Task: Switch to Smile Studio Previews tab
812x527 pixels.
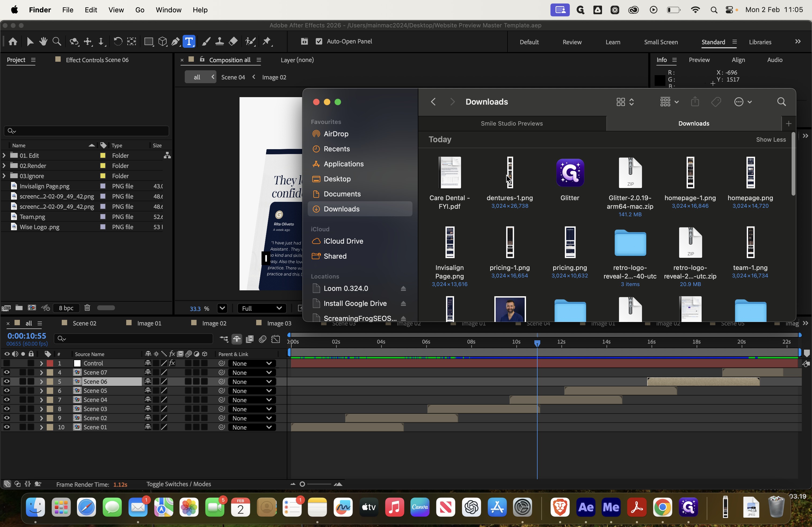Action: [x=512, y=123]
